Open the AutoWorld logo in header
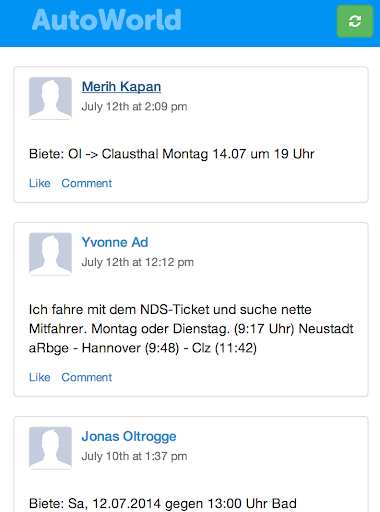The height and width of the screenshot is (512, 380). [x=107, y=20]
